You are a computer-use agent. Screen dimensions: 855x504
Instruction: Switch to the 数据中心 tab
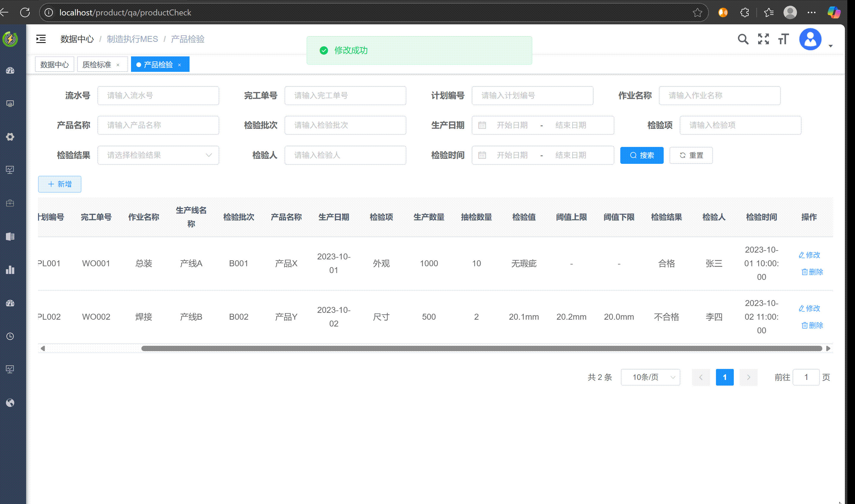(54, 64)
